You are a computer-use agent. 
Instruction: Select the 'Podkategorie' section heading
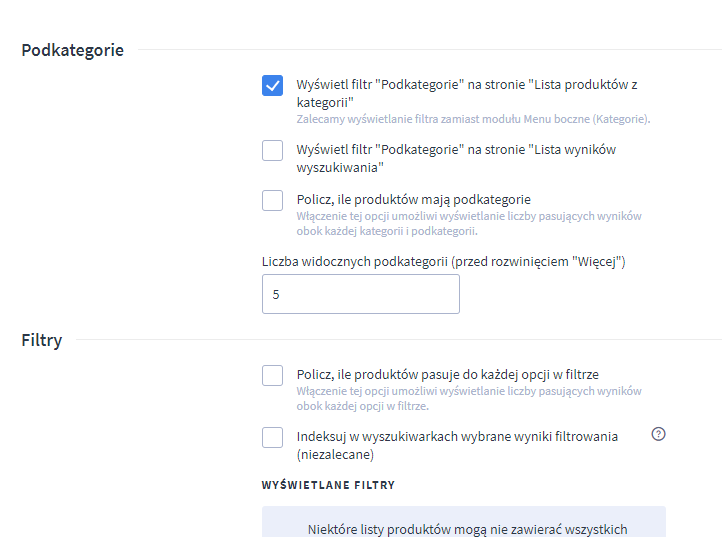pos(72,50)
